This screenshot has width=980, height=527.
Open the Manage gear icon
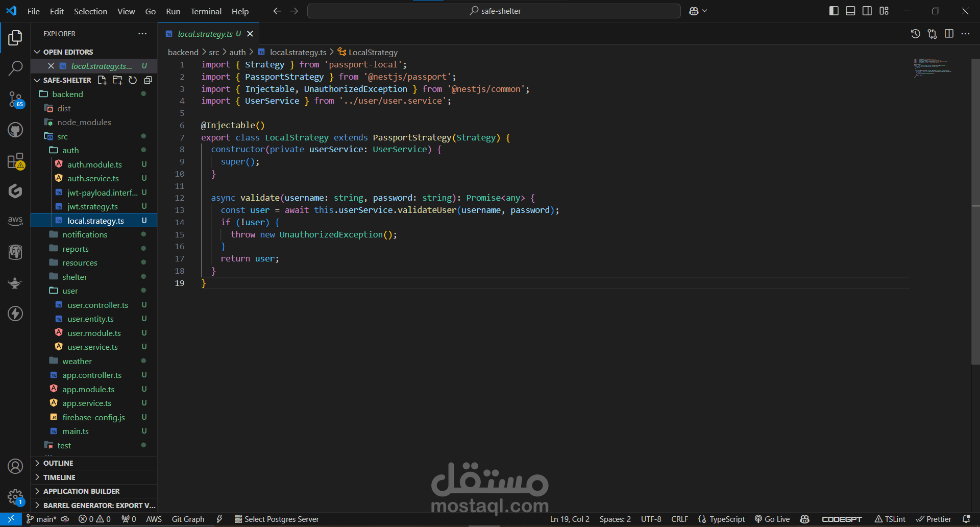coord(15,497)
